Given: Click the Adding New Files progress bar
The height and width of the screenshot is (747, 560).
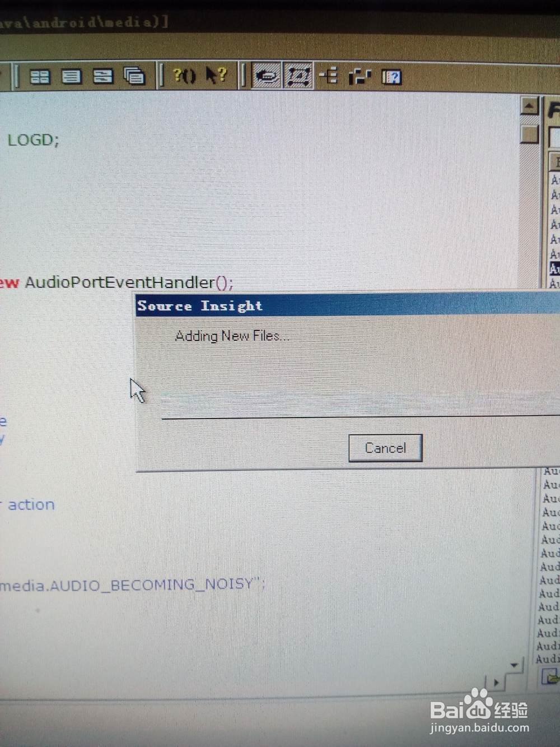Looking at the screenshot, I should (361, 404).
